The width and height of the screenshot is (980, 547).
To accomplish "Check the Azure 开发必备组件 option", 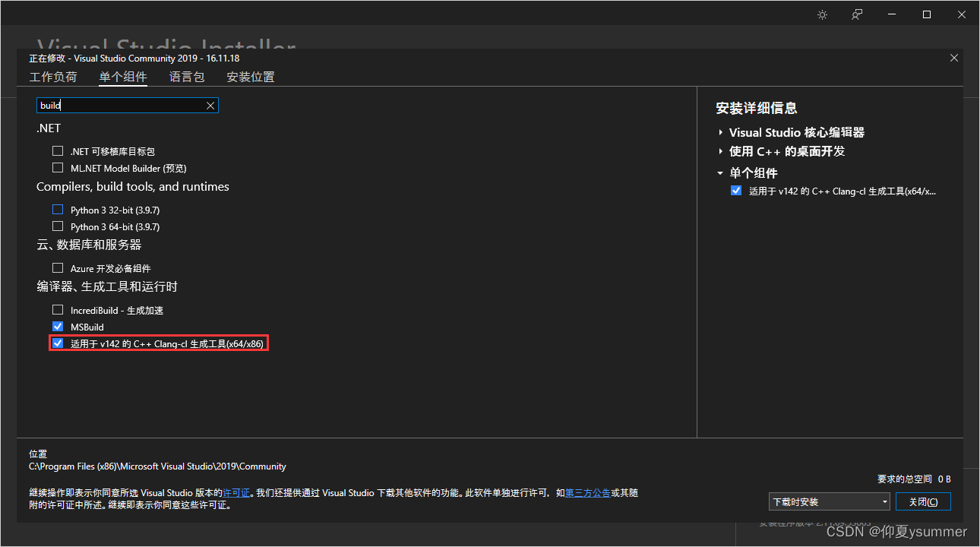I will click(x=58, y=267).
